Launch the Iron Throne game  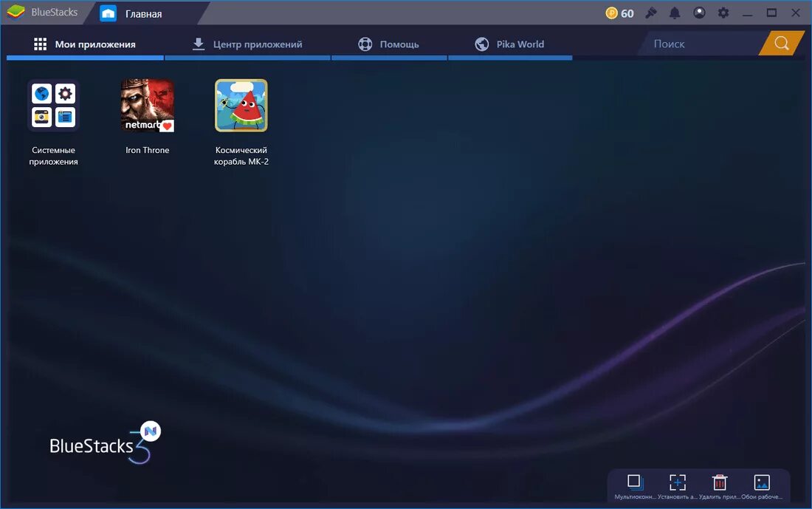[x=148, y=105]
